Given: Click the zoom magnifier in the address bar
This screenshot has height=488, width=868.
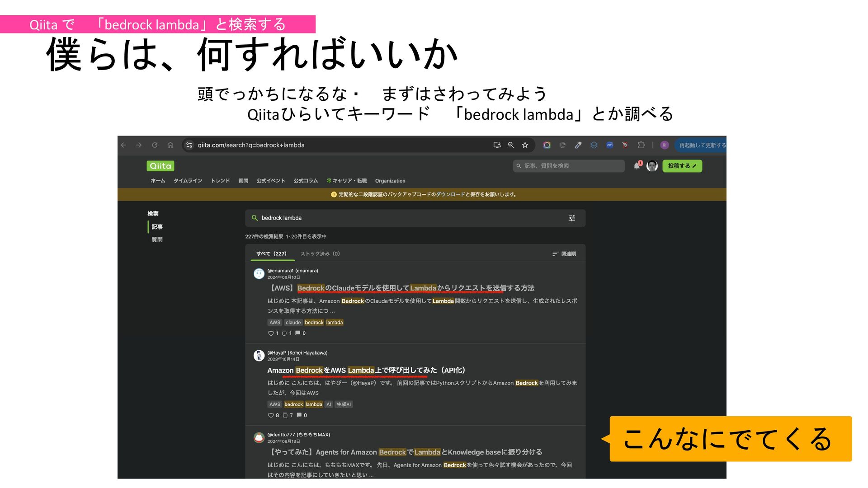Looking at the screenshot, I should coord(511,145).
